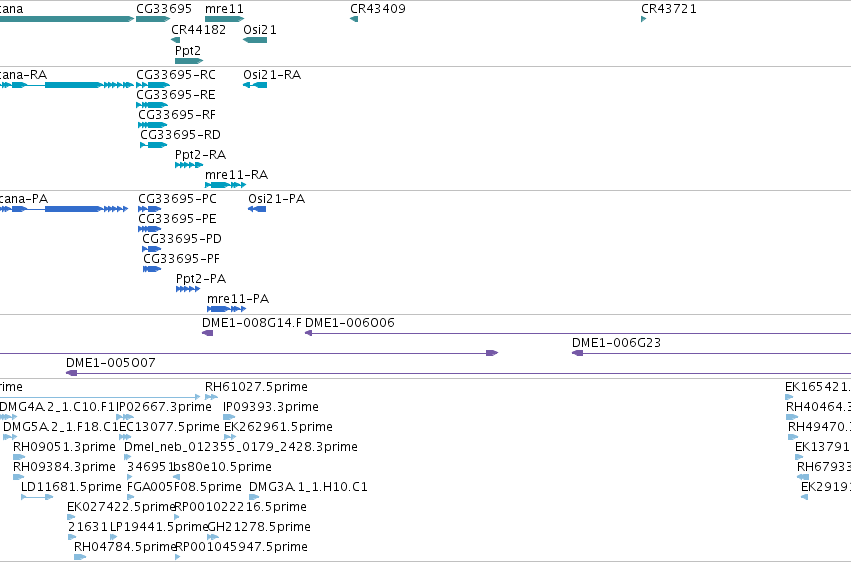Click the CR43409 gene label
This screenshot has height=562, width=851.
(378, 9)
